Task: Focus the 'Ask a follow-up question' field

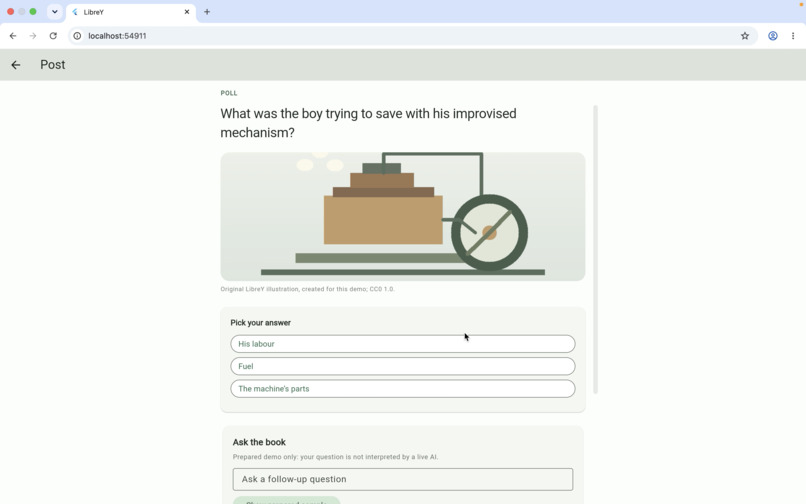Action: (402, 479)
